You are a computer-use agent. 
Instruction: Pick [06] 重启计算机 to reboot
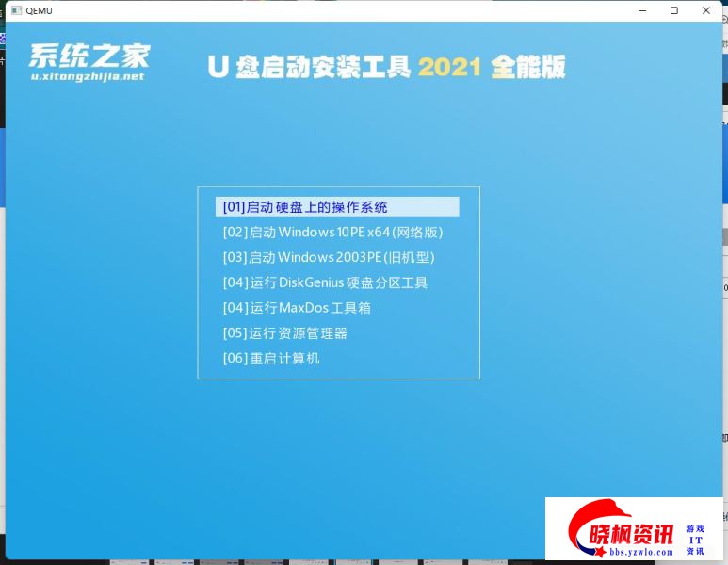[x=271, y=359]
